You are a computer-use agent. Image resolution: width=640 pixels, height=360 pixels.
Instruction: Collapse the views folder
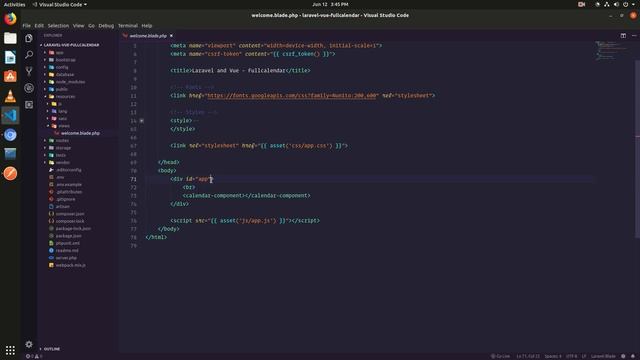[x=64, y=126]
